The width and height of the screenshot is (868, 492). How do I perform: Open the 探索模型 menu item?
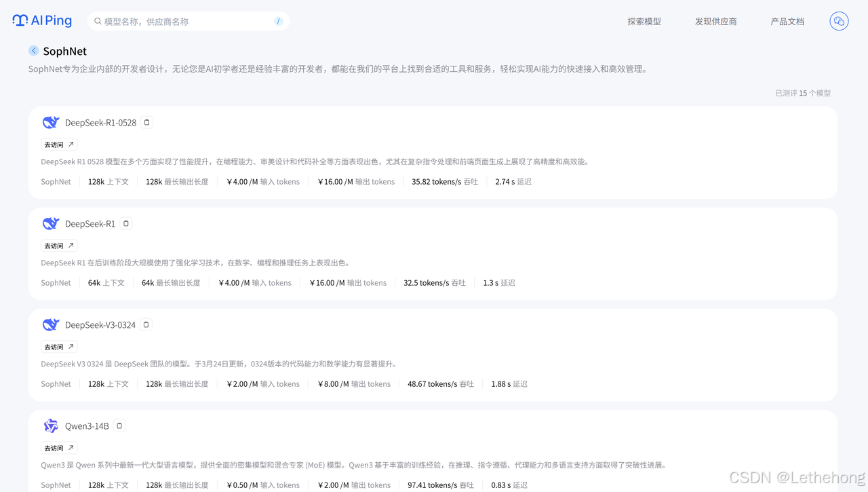644,22
